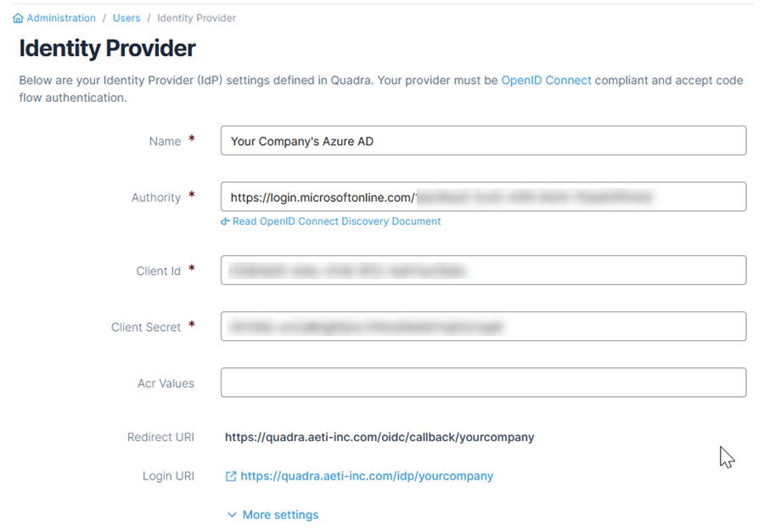Focus the Name input field
Image resolution: width=764 pixels, height=532 pixels.
(x=483, y=141)
